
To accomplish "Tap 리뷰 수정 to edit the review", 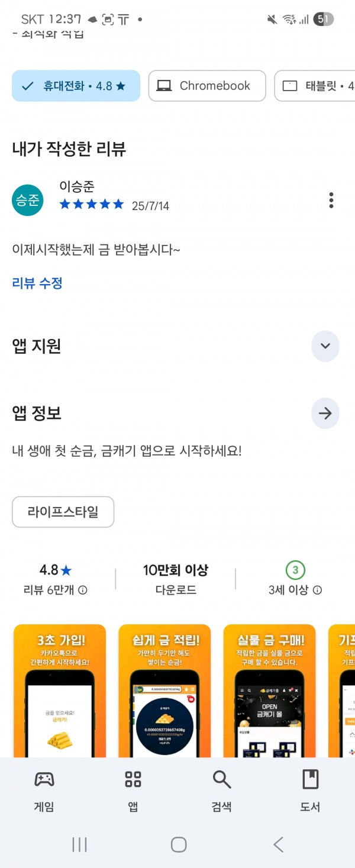I will [37, 283].
